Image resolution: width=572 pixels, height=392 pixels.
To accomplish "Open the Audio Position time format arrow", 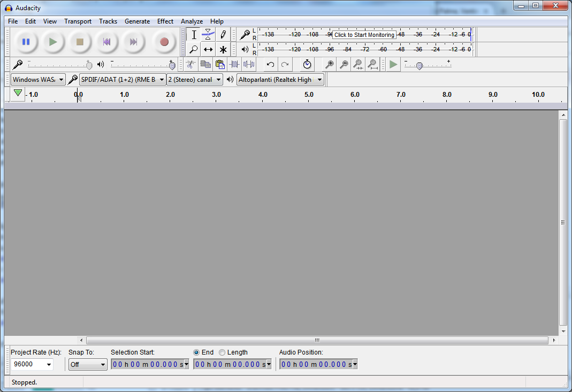I will [355, 364].
